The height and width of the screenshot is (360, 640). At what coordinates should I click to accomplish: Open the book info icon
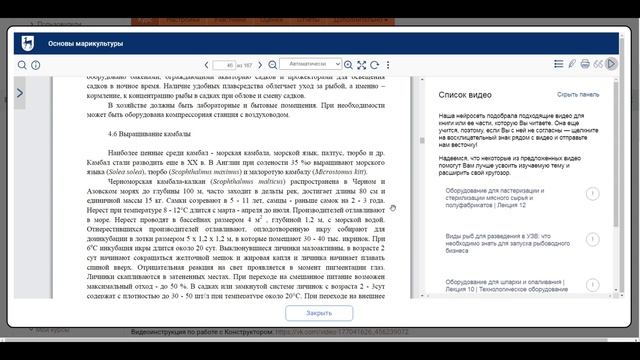(36, 65)
